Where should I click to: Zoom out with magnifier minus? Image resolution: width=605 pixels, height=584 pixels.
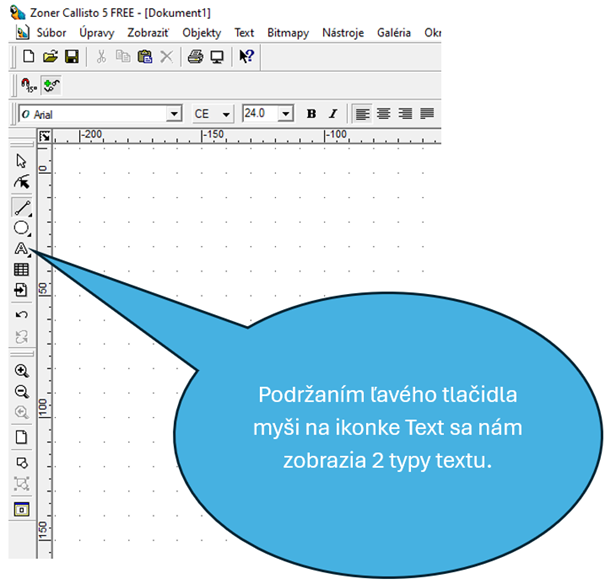(22, 392)
